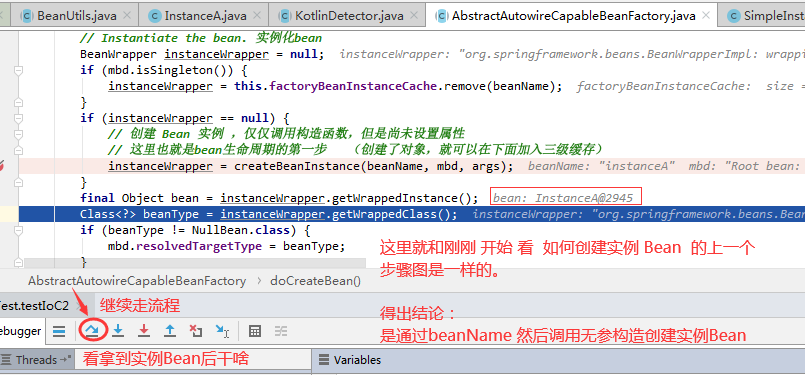Click the class icon on KotlinDetector.java tab

click(x=284, y=16)
